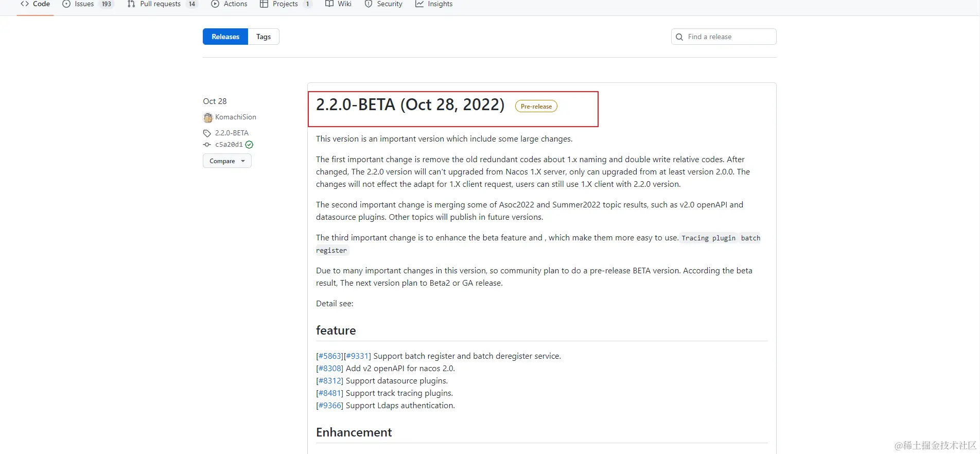The image size is (980, 454).
Task: Select the Releases button
Action: tap(225, 37)
